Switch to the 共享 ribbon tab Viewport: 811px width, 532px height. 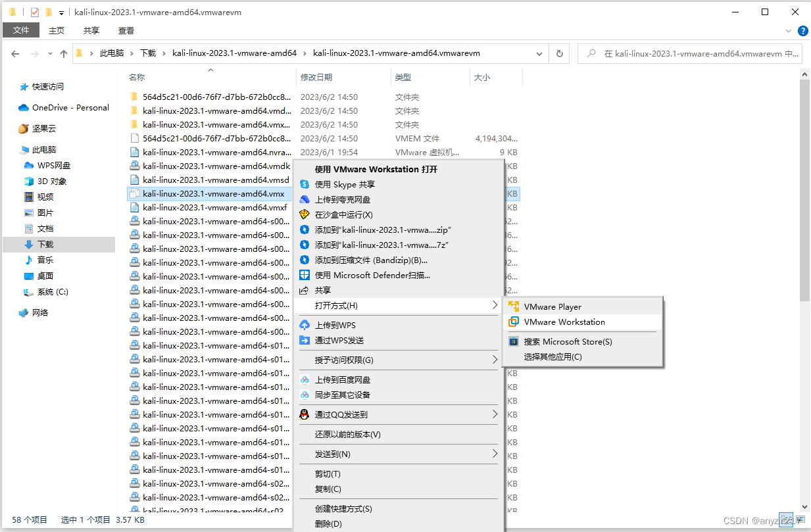tap(91, 30)
